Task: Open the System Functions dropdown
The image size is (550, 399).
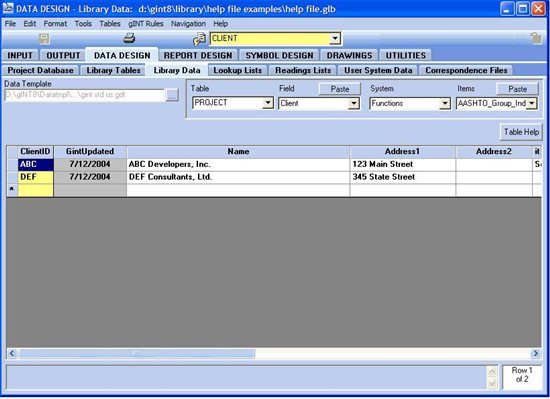Action: pyautogui.click(x=445, y=103)
